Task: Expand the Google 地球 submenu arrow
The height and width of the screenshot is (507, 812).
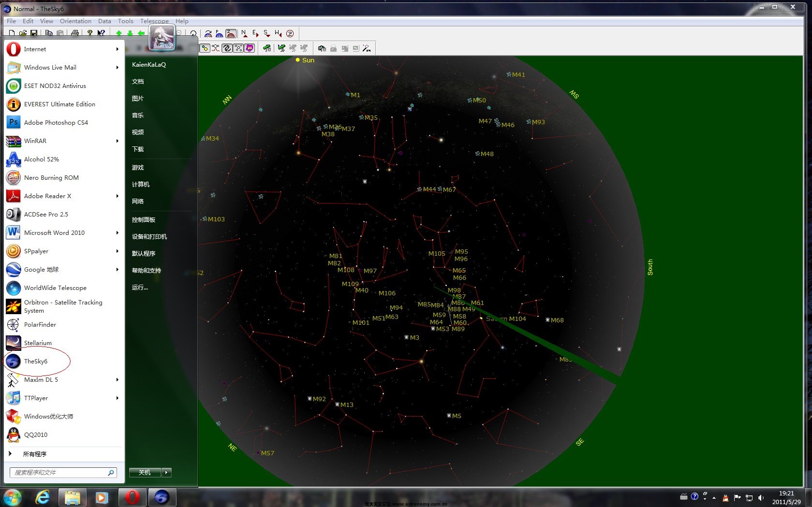Action: [x=117, y=269]
